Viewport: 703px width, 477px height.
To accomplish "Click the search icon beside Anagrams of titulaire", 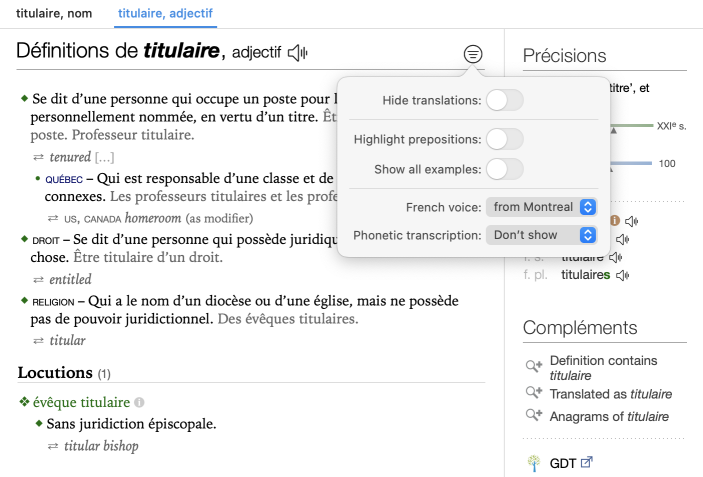I will [533, 416].
